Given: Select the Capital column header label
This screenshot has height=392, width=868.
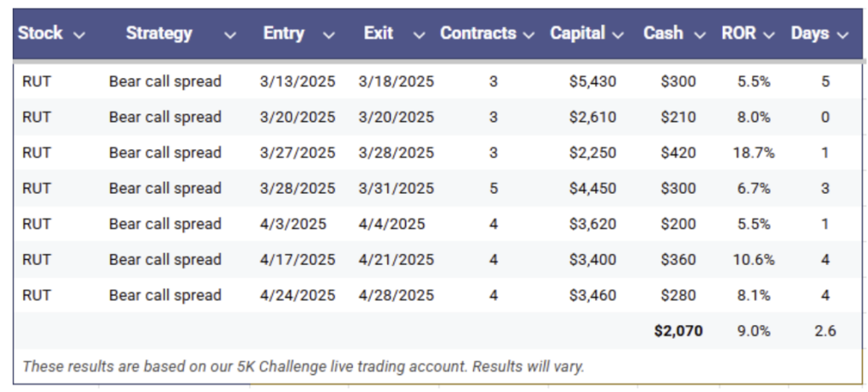Looking at the screenshot, I should (577, 33).
